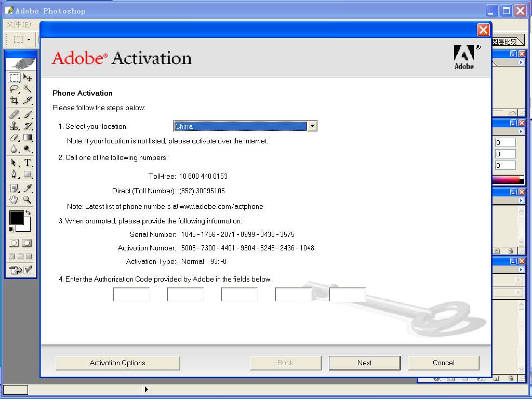Switch to the 图层比较 tab
Screen dimensions: 532x399
tap(504, 42)
